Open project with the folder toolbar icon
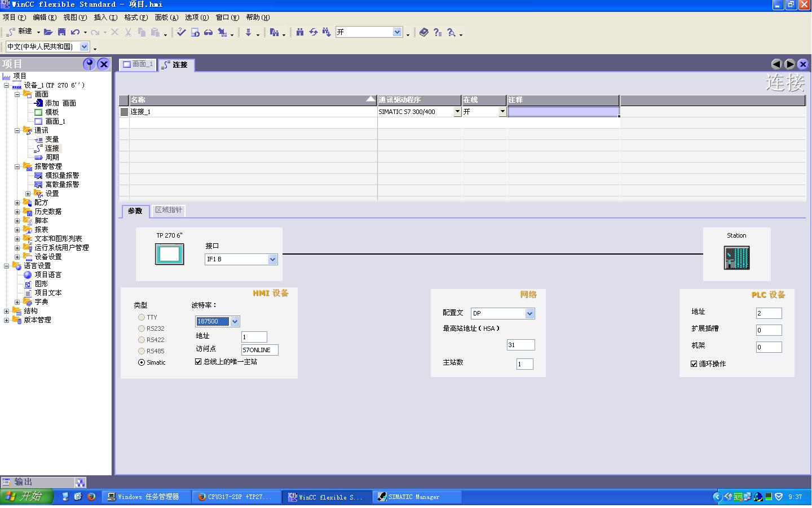This screenshot has width=812, height=508. [x=48, y=33]
